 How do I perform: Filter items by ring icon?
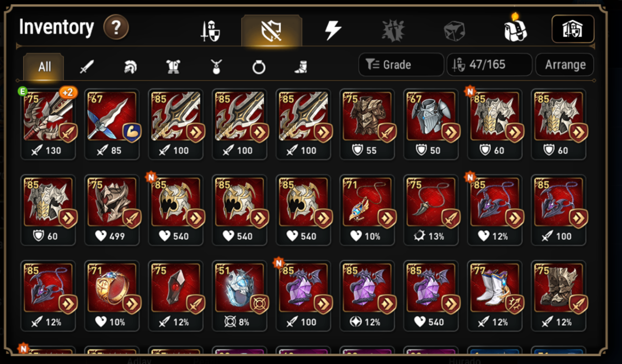[259, 68]
